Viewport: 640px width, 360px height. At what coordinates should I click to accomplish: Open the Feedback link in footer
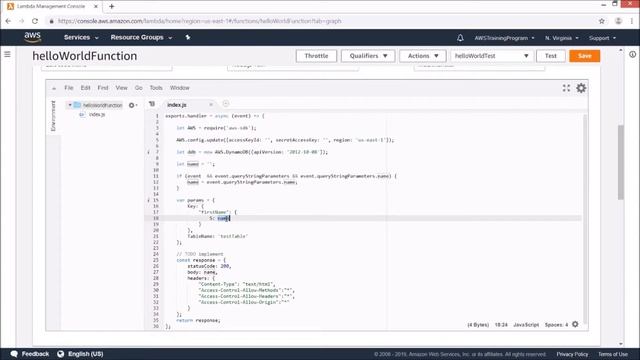(30, 354)
